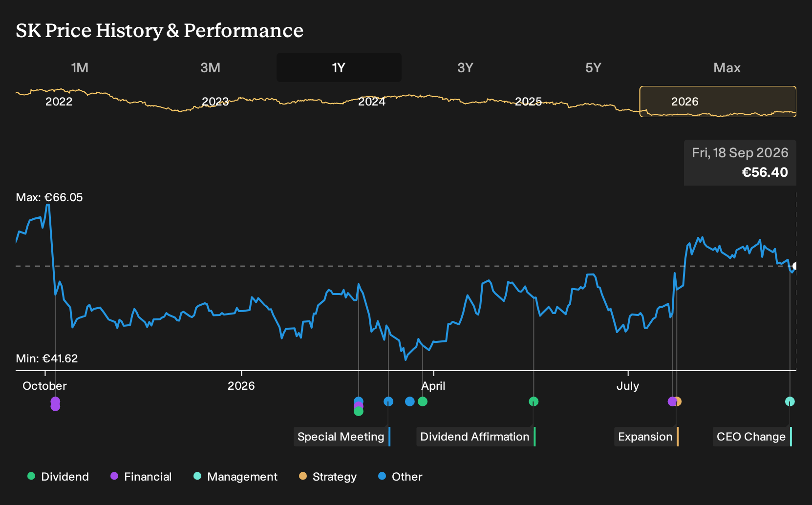Click the teal Management legend dot
This screenshot has width=812, height=505.
tap(197, 476)
